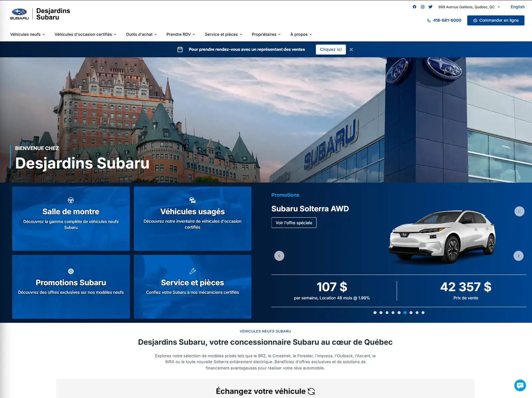This screenshot has width=532, height=398.
Task: Click the 42 357 $ sale price
Action: tap(466, 287)
